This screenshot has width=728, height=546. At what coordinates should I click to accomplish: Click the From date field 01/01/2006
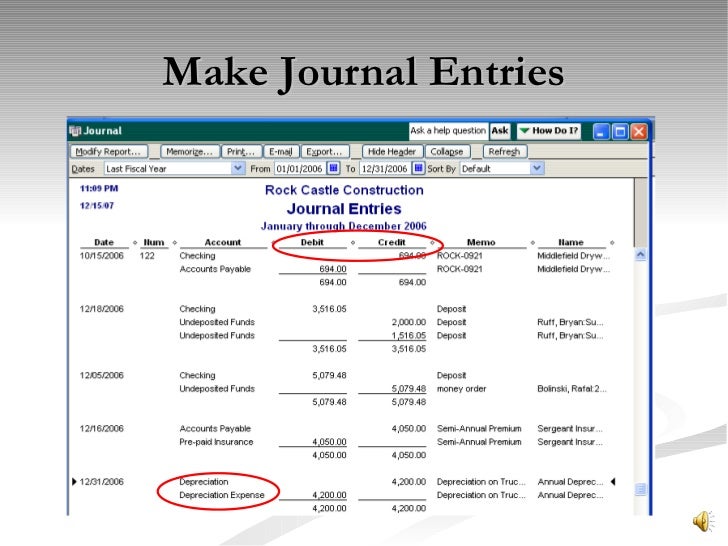[x=300, y=169]
